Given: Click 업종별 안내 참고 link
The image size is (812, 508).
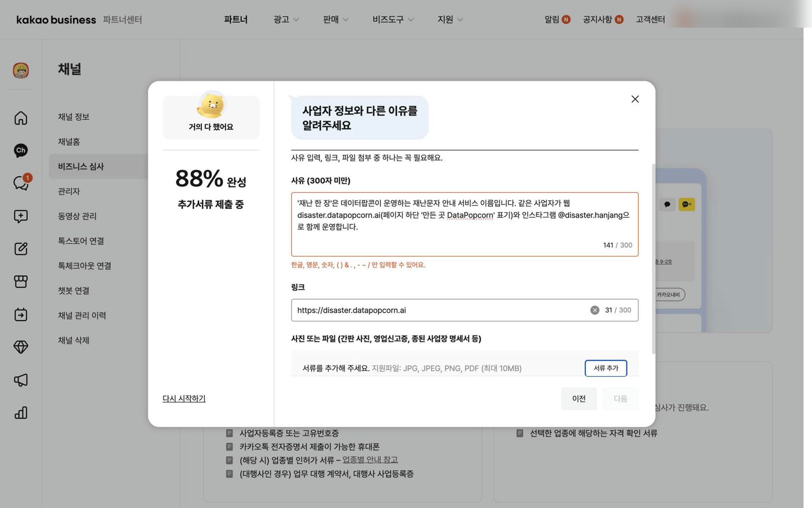Looking at the screenshot, I should [x=370, y=460].
